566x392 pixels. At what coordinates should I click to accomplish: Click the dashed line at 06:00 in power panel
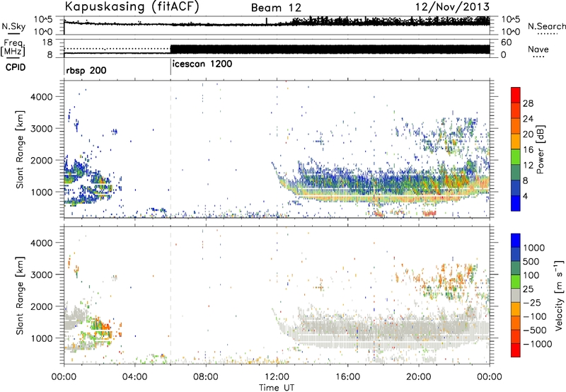point(171,149)
